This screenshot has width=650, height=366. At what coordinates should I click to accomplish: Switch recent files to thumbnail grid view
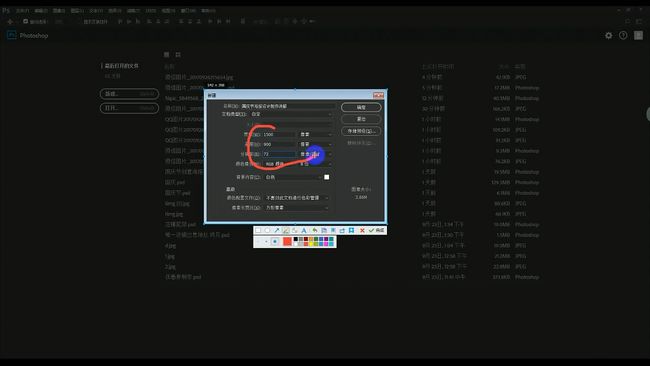click(x=178, y=55)
